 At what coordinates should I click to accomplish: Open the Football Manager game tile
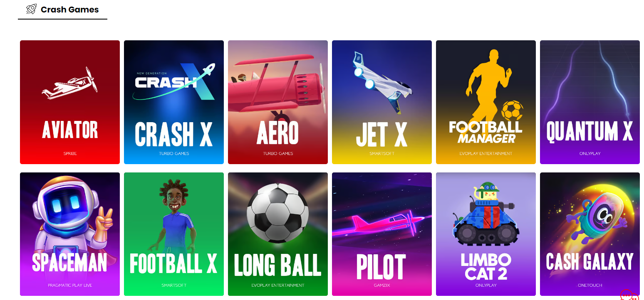click(x=486, y=102)
